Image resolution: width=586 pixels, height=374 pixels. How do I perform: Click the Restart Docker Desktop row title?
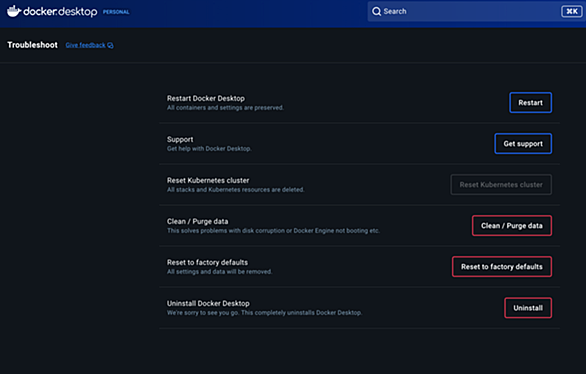(206, 98)
